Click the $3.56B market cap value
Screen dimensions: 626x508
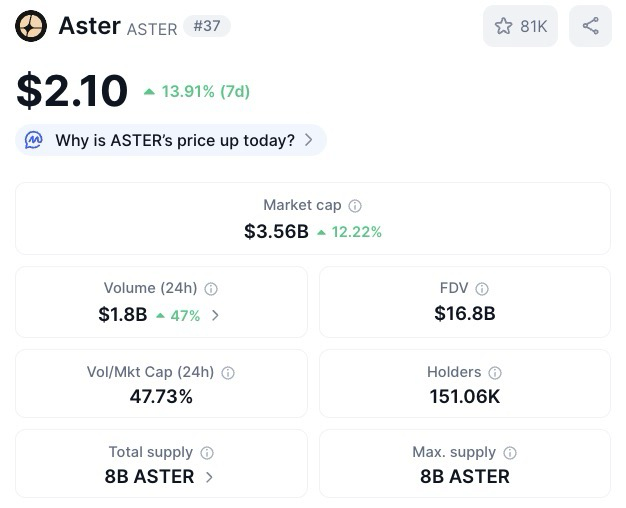[x=276, y=232]
